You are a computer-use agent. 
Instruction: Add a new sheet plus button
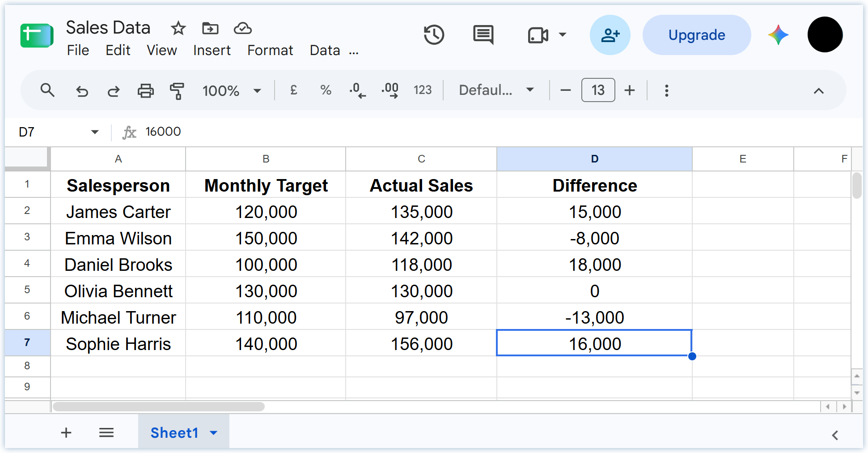(x=66, y=432)
